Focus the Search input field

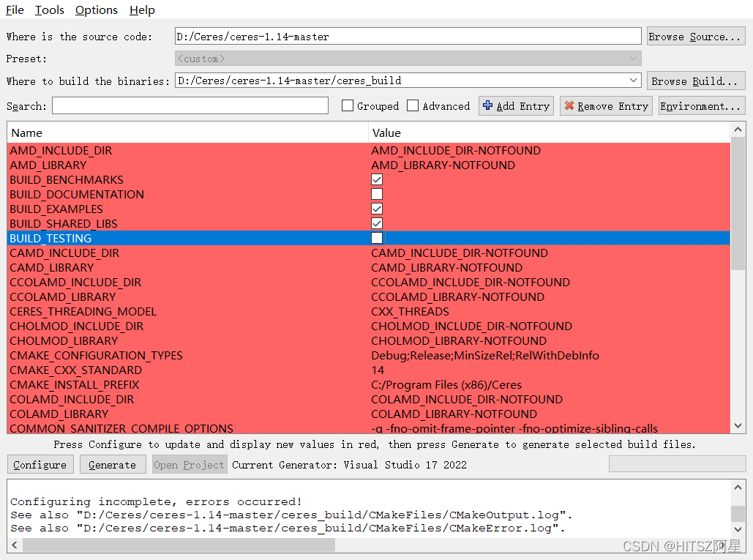pos(190,105)
